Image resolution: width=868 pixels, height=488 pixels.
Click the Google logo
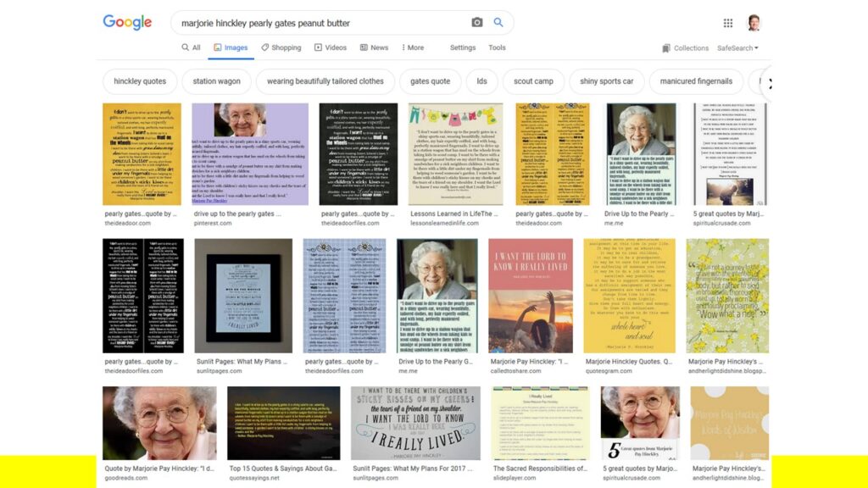point(127,23)
